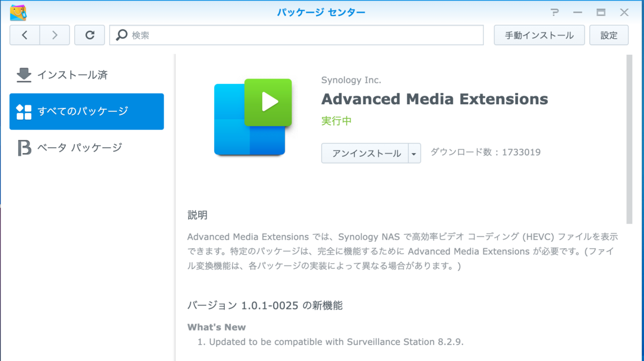Maximize the Package Center window
This screenshot has height=361, width=644.
[x=601, y=12]
